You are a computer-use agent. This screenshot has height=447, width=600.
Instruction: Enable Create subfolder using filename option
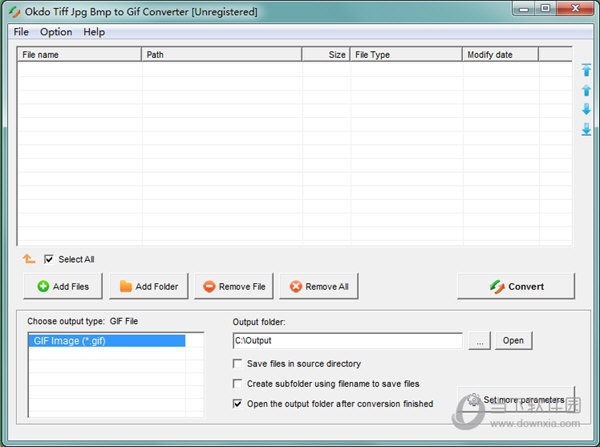(x=238, y=384)
